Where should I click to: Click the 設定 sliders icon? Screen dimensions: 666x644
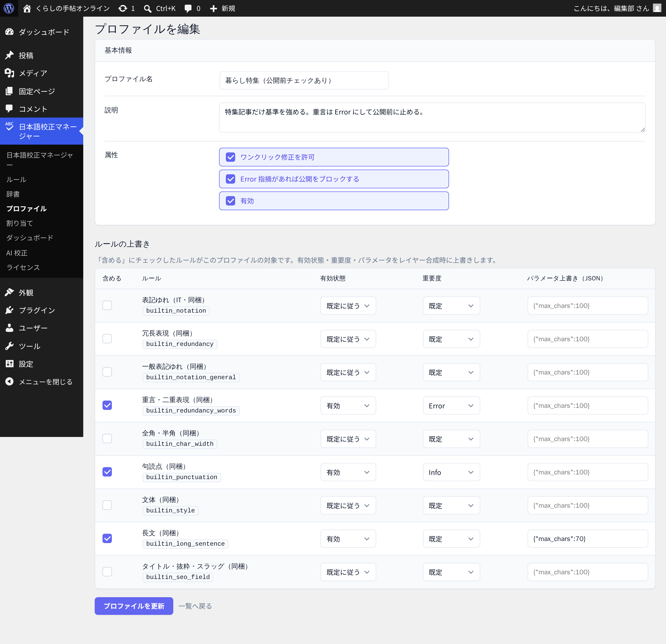[10, 364]
